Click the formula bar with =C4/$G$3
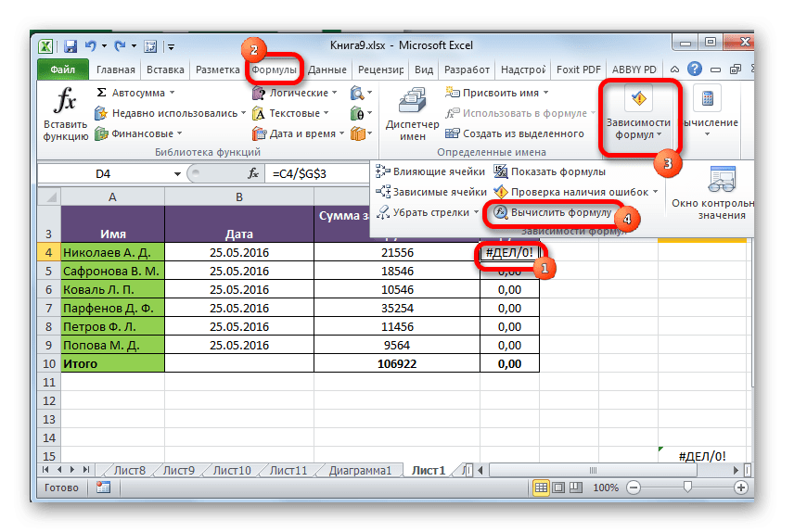Viewport: 807px width, 532px height. 317,173
